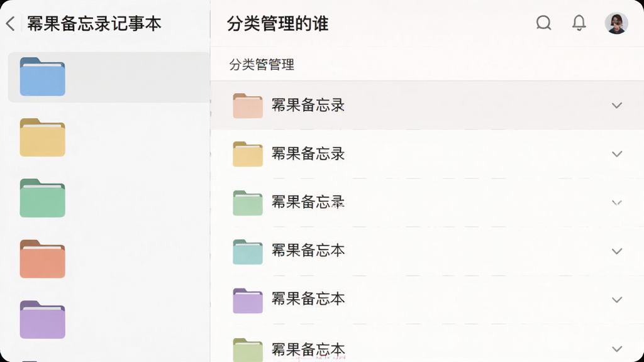Click the olive folder icon in the bottom row
Viewport: 644px width, 362px height.
pos(248,349)
